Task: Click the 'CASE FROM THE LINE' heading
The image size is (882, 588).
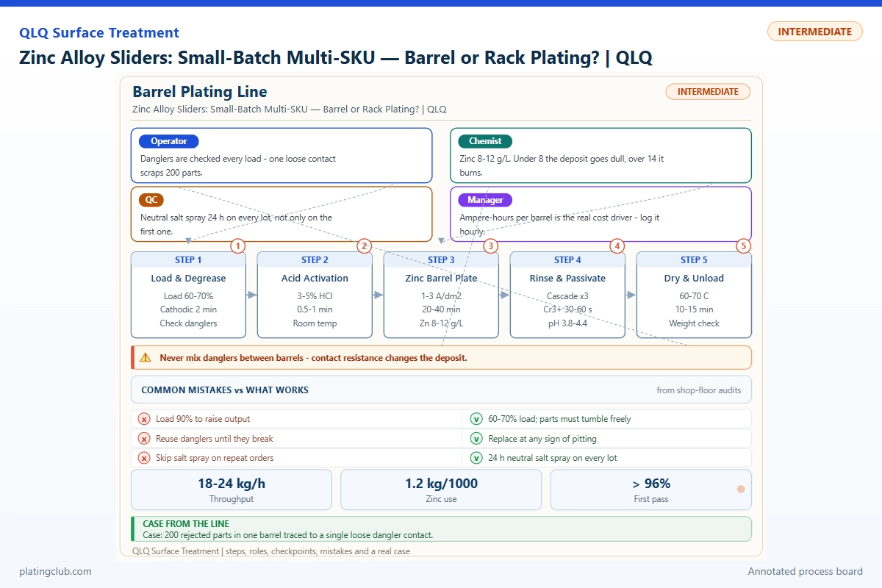Action: pos(186,524)
